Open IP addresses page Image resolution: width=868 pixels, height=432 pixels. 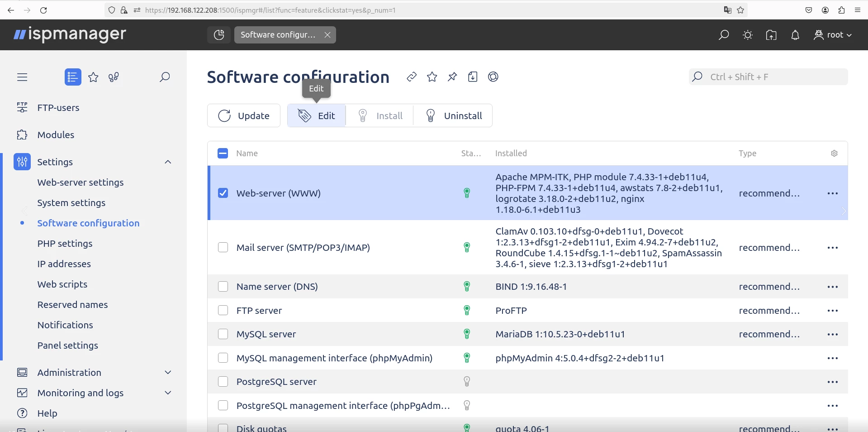click(64, 264)
